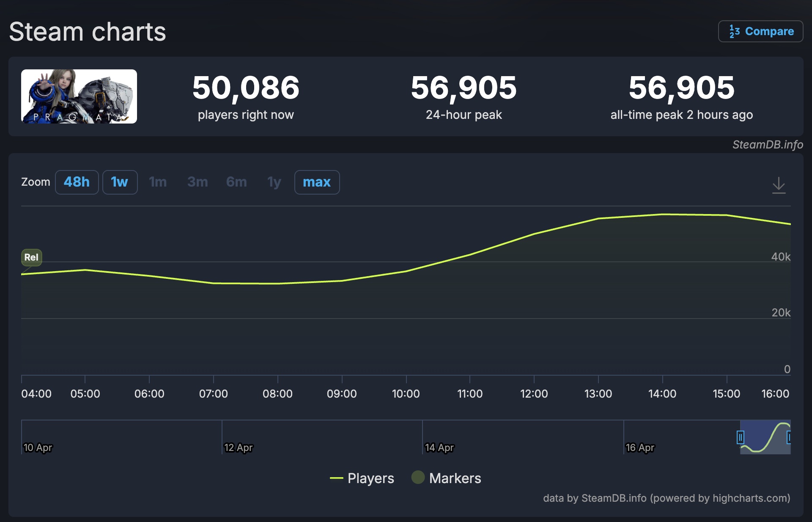Click the 14:00 x-axis label
The image size is (812, 522).
(662, 394)
